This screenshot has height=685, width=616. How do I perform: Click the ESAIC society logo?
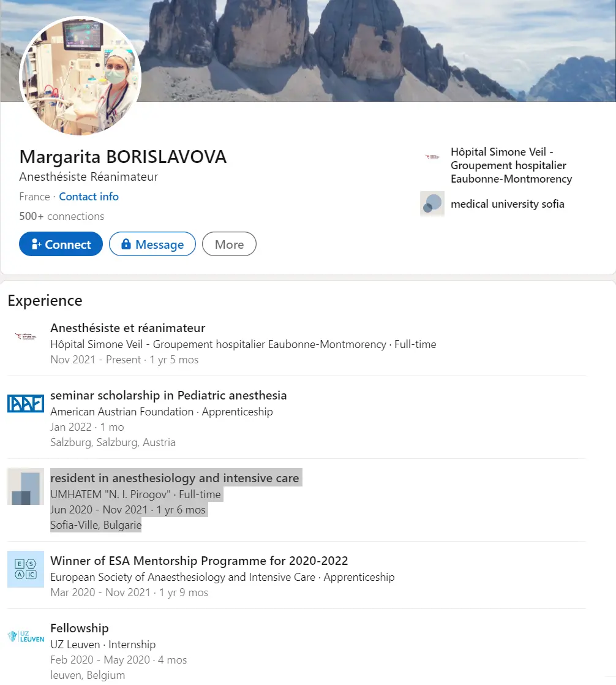click(26, 569)
